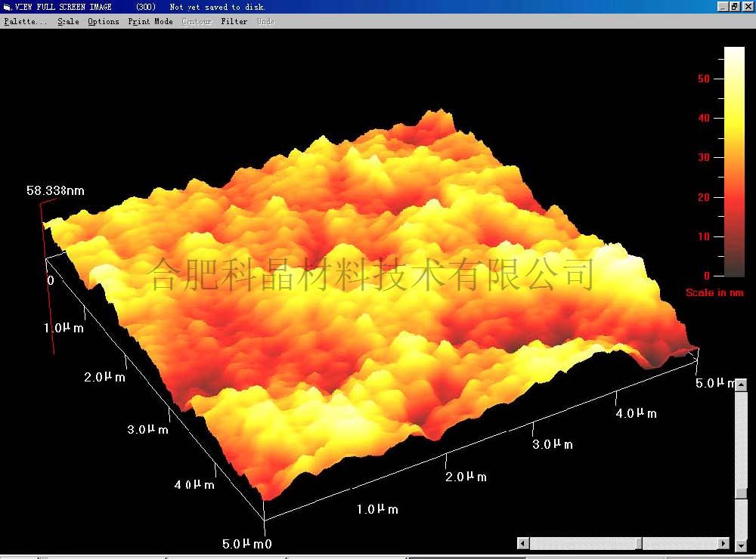Open the Scale menu
This screenshot has width=756, height=559.
68,21
